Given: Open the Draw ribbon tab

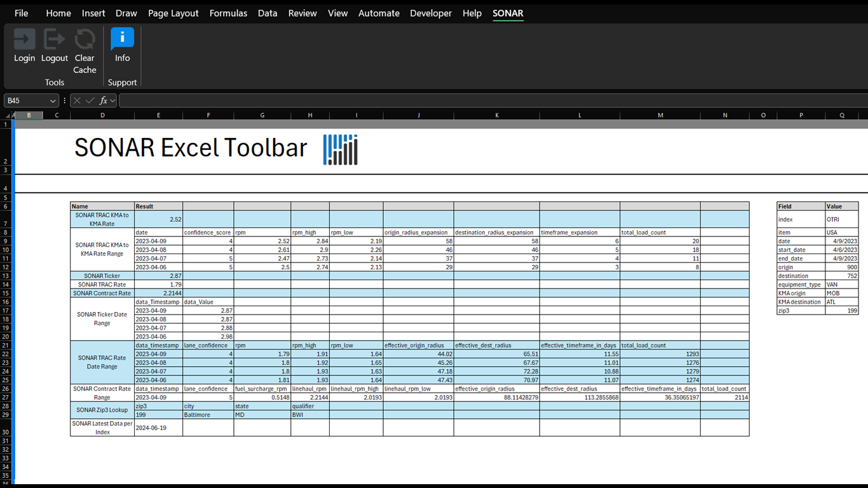Looking at the screenshot, I should [x=126, y=13].
